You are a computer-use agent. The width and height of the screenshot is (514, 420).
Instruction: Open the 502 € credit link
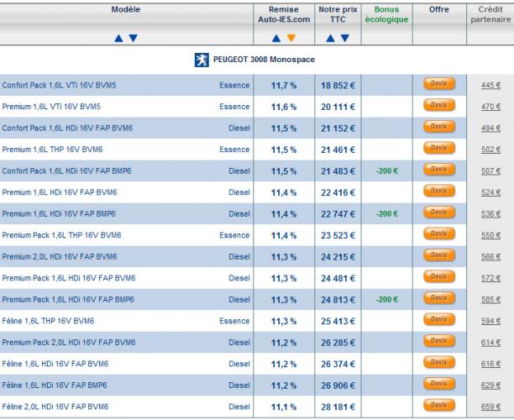click(490, 150)
